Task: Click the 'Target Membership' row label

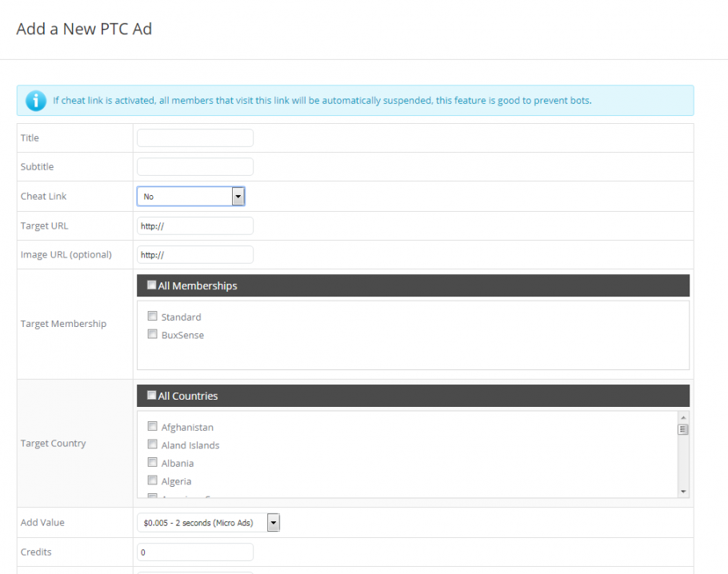Action: tap(64, 324)
